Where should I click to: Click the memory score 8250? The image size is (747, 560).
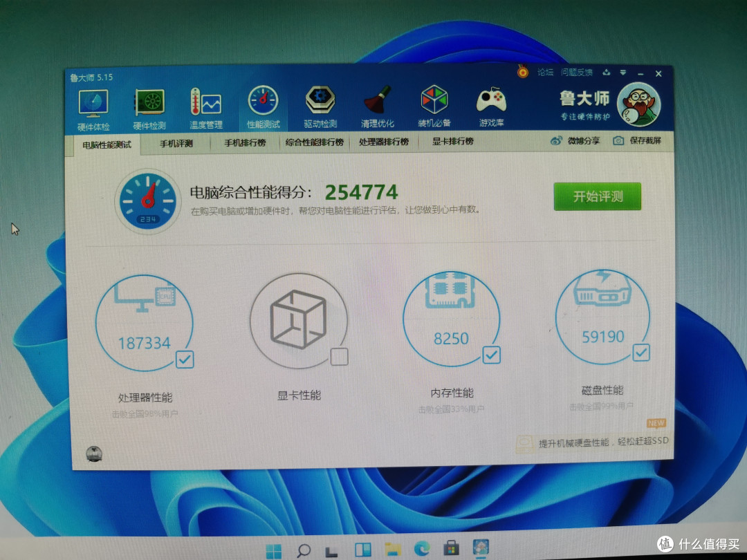click(451, 339)
